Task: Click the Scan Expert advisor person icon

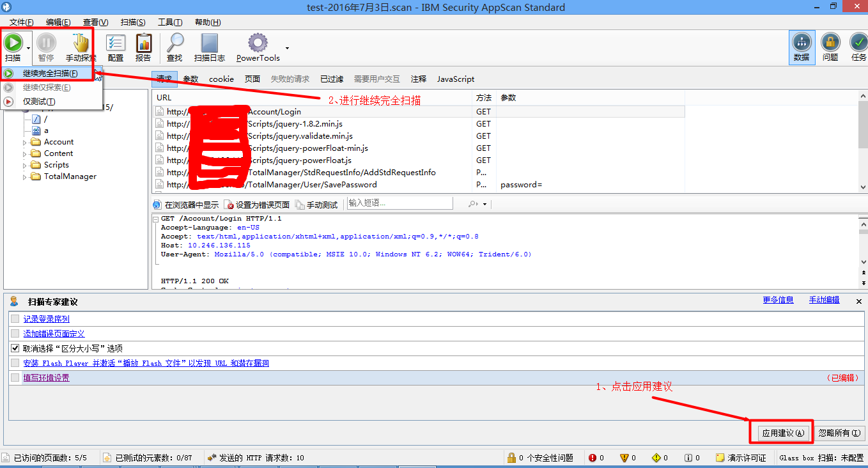Action: (x=14, y=301)
